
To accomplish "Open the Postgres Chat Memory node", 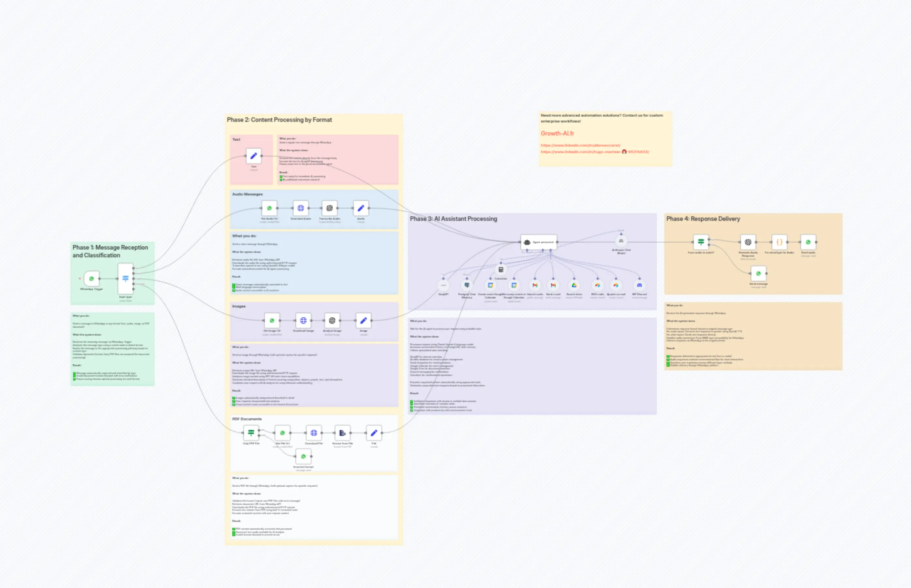I will [x=467, y=285].
